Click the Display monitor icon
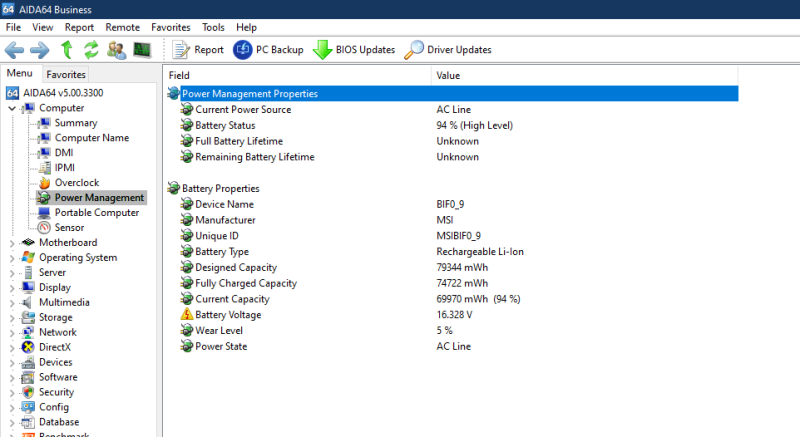The image size is (800, 437). point(28,287)
